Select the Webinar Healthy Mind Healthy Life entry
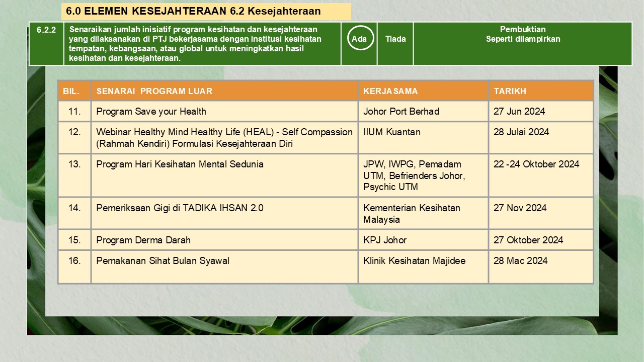Viewport: 644px width, 362px height. 224,138
